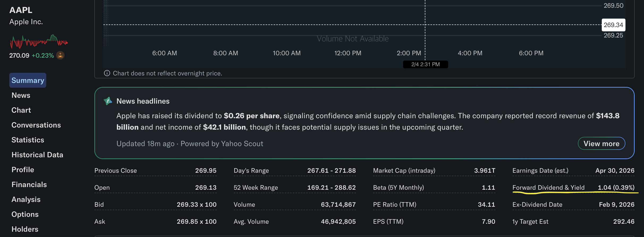Go to the Holders section
The height and width of the screenshot is (237, 644).
(25, 229)
